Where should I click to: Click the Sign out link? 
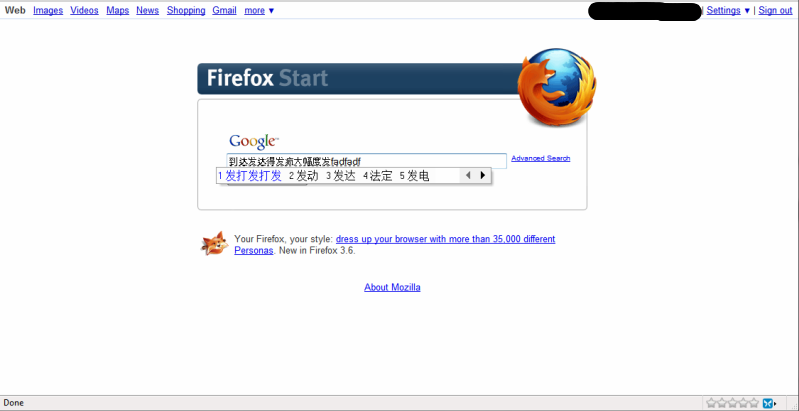[x=775, y=10]
